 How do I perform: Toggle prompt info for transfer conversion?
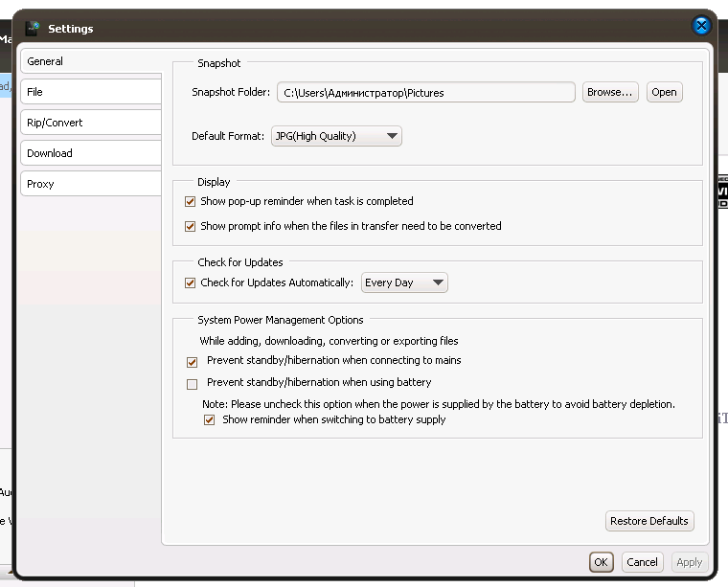(x=190, y=226)
